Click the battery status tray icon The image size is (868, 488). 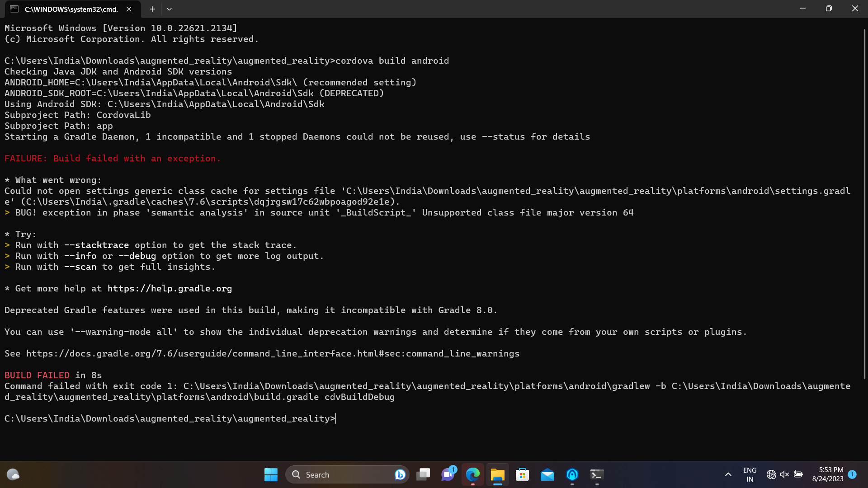click(798, 474)
